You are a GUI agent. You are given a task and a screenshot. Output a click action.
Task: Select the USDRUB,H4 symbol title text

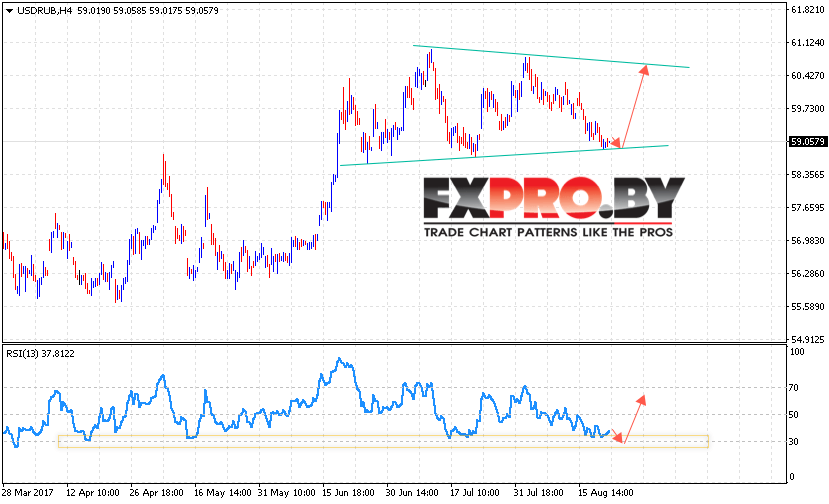pyautogui.click(x=45, y=11)
